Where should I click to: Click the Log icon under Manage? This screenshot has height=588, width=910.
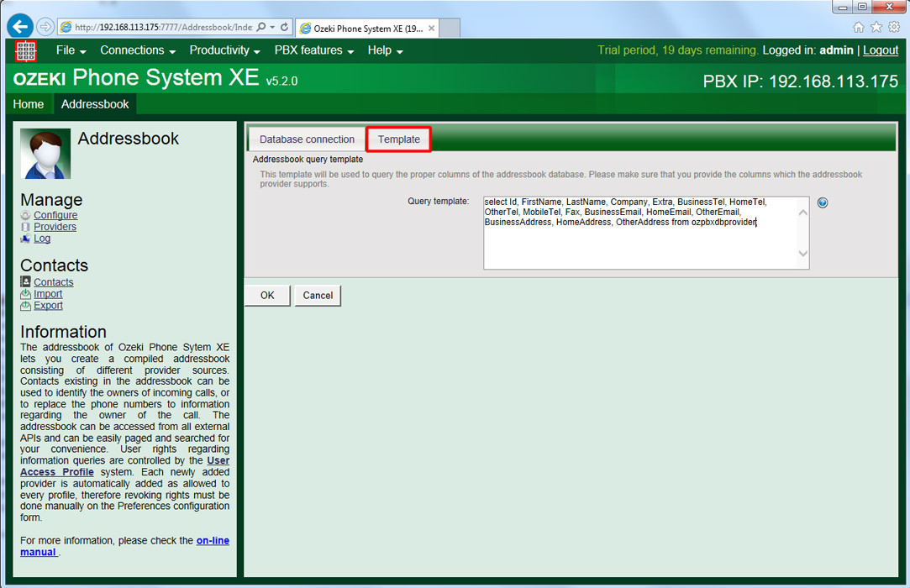click(25, 239)
